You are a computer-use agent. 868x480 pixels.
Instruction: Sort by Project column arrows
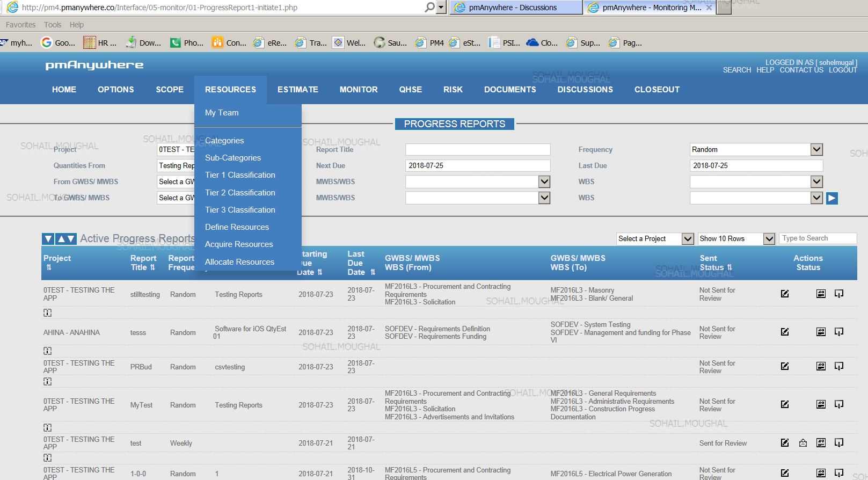(49, 267)
